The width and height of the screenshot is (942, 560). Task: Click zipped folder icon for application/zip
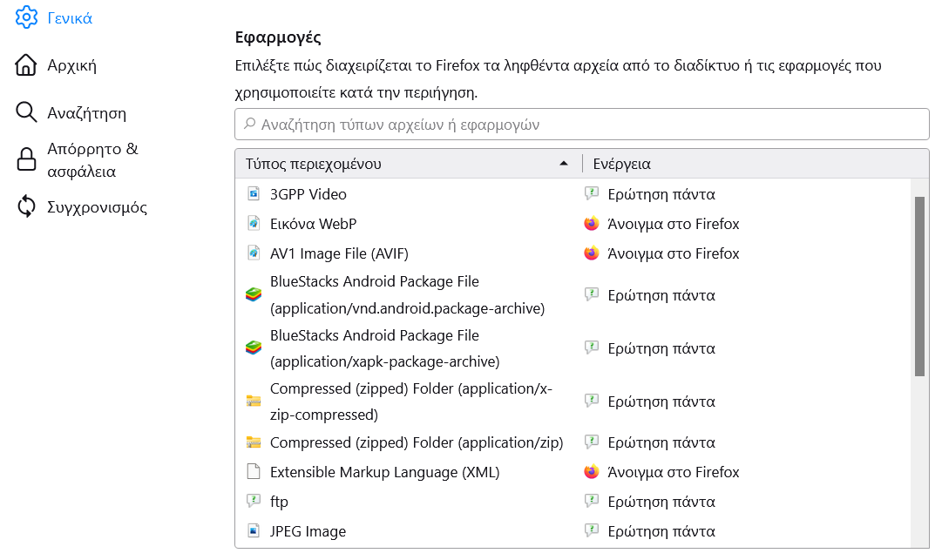point(254,442)
